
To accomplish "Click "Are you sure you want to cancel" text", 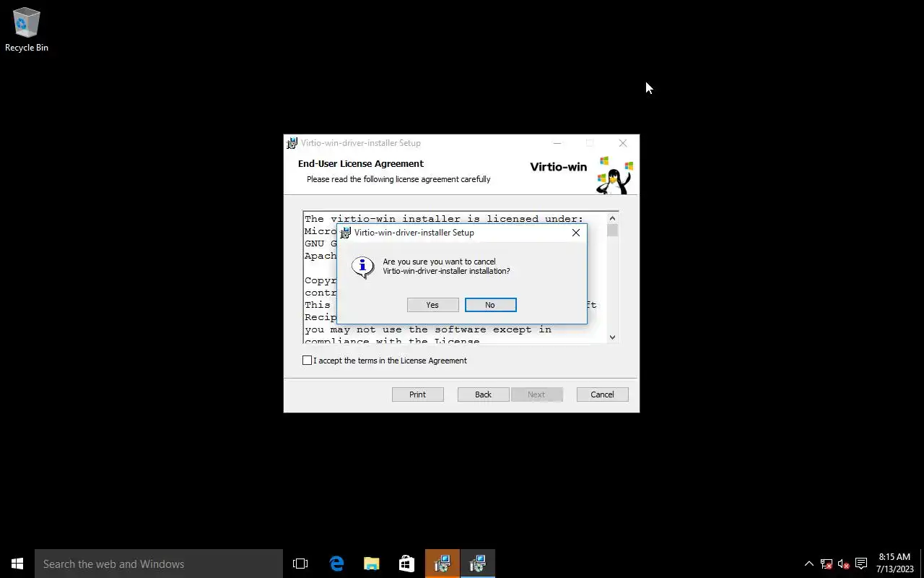I will pos(439,262).
